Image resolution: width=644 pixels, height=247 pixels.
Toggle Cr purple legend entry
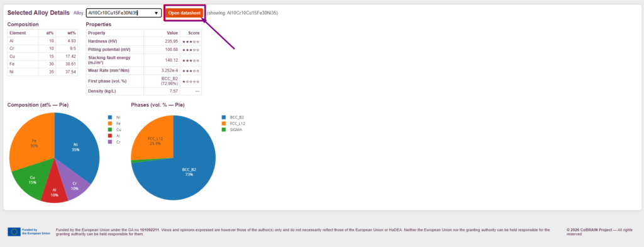pyautogui.click(x=114, y=142)
